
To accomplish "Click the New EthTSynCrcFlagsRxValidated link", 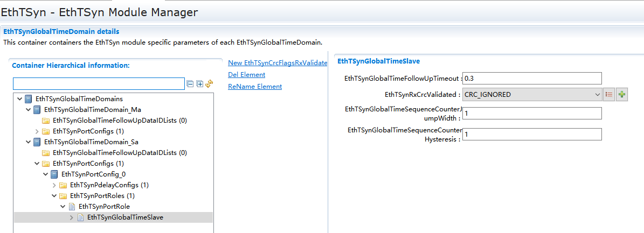I will [x=278, y=63].
